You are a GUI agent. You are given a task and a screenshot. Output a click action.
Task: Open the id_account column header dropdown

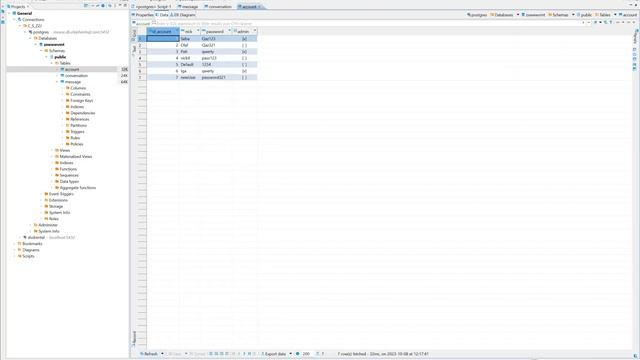pyautogui.click(x=177, y=31)
